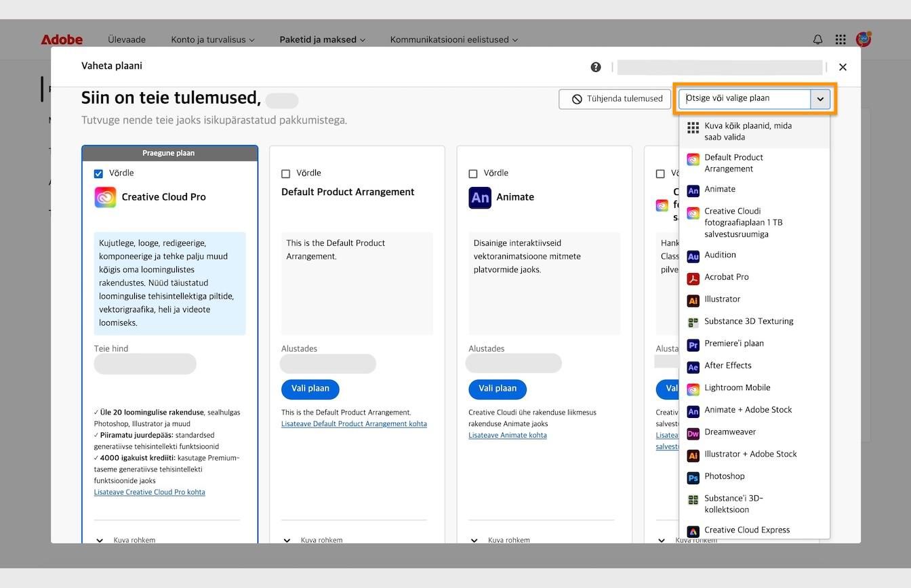Choose Acrobat Pro in the list
This screenshot has width=911, height=588.
pyautogui.click(x=754, y=277)
